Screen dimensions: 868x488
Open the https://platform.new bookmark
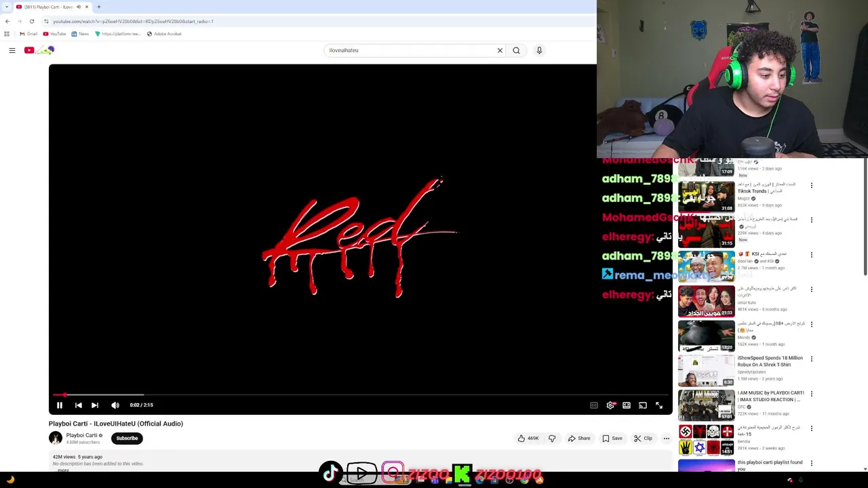tap(118, 34)
